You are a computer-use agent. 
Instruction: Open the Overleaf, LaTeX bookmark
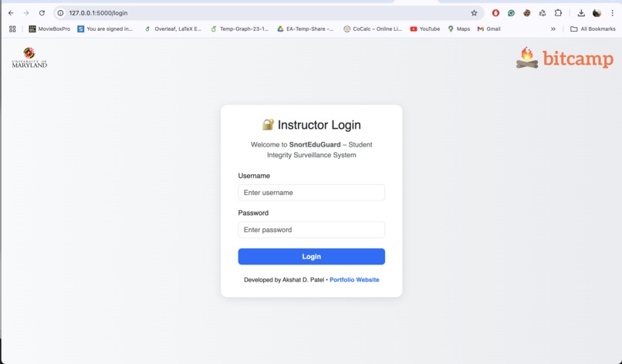174,29
